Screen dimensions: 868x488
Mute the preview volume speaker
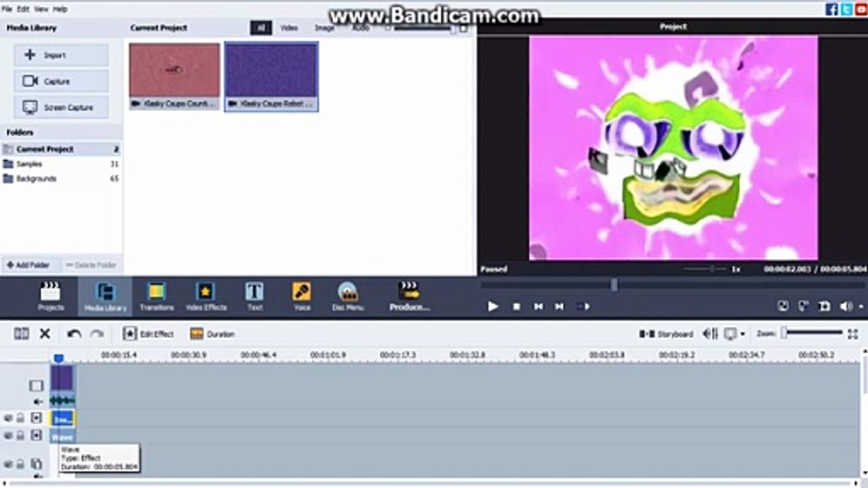(846, 306)
